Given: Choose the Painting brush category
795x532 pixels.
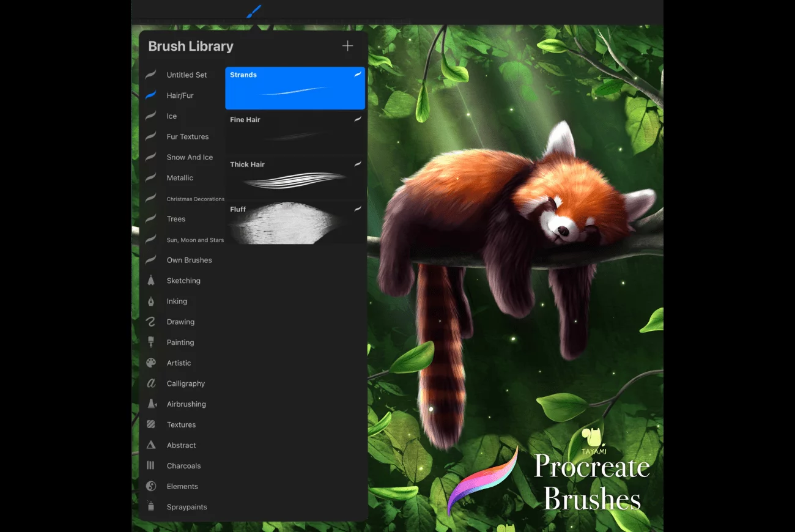Looking at the screenshot, I should 182,342.
